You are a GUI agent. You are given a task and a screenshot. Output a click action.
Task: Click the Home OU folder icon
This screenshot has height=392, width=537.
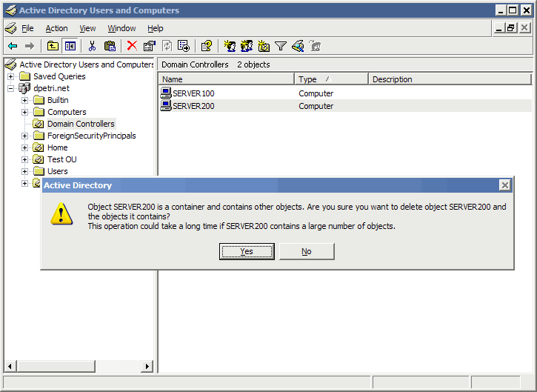tap(39, 147)
